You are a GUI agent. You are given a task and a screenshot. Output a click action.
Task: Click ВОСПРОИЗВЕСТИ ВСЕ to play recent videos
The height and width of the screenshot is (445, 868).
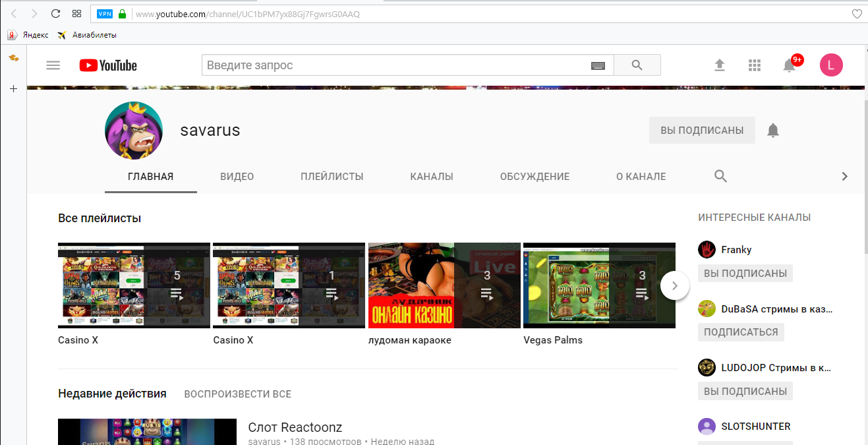tap(237, 394)
